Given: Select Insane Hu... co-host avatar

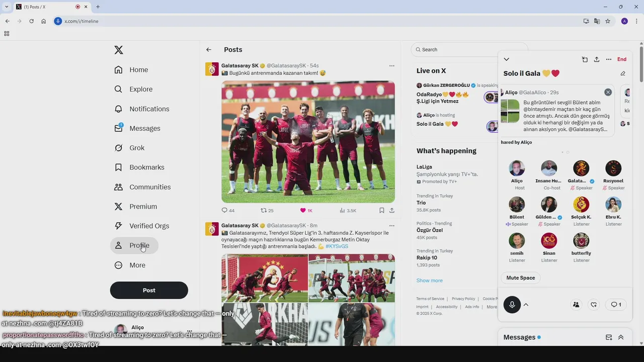Looking at the screenshot, I should click(x=549, y=168).
